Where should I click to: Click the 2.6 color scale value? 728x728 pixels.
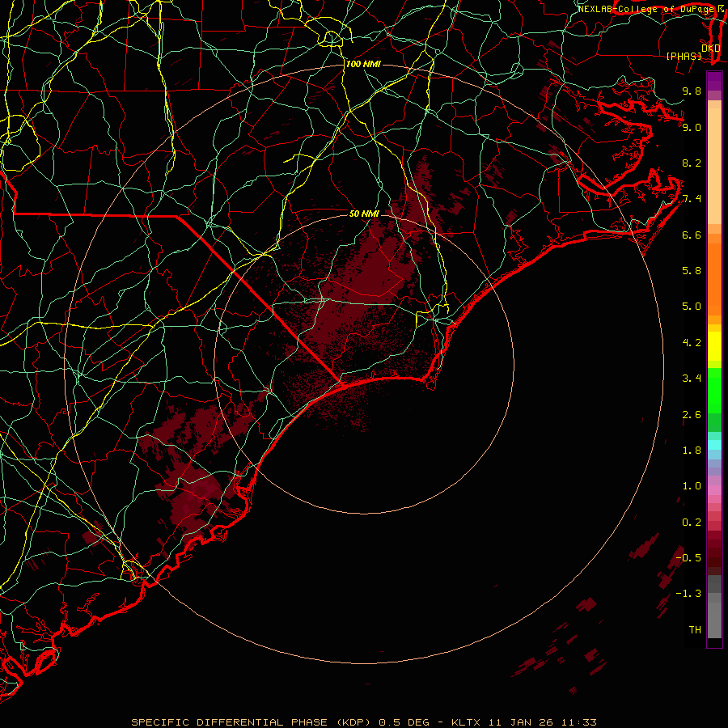point(692,415)
